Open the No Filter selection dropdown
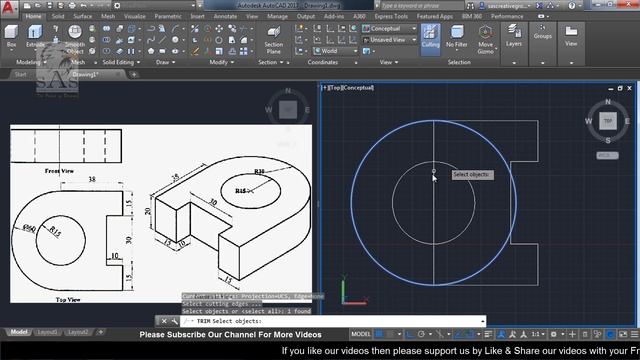Screen dimensions: 640x360 [456, 37]
